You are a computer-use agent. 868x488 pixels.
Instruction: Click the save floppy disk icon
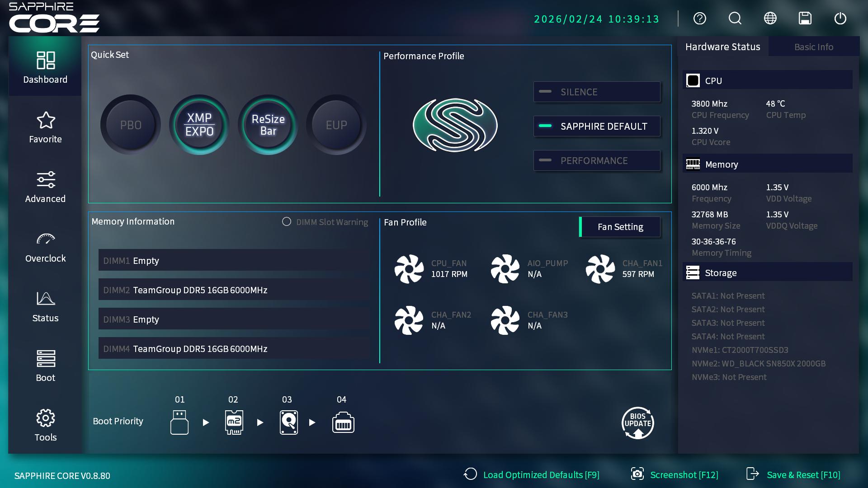(x=805, y=19)
